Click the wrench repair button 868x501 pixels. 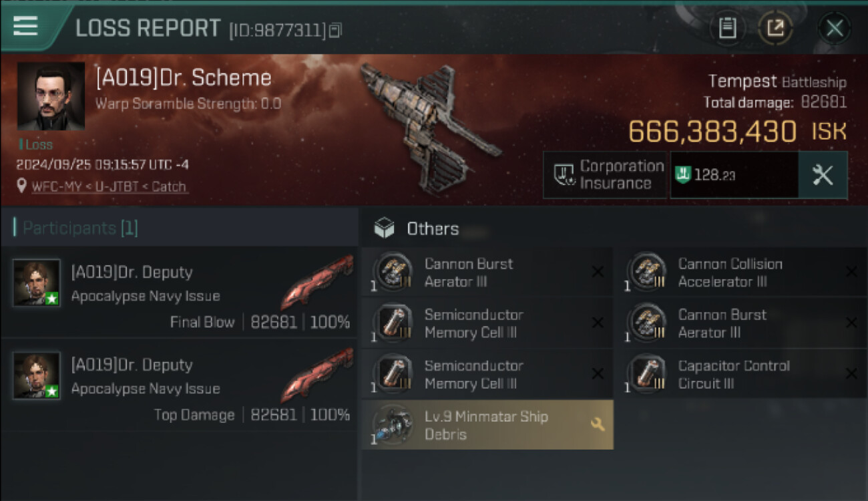pyautogui.click(x=823, y=175)
